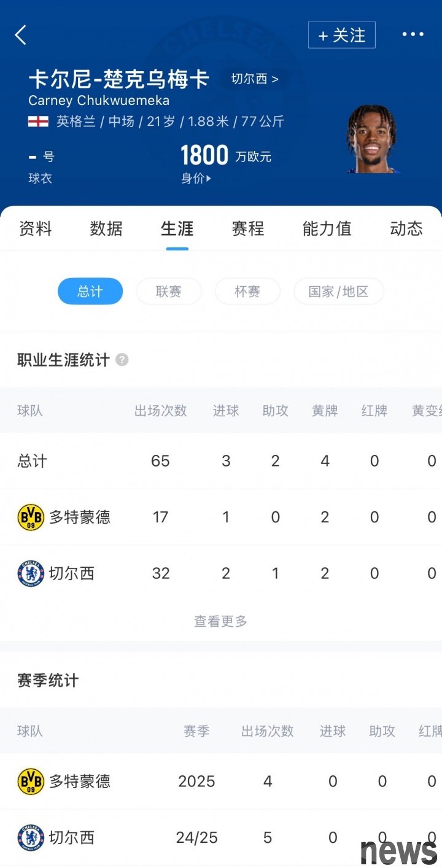Tap the Chelsea logo in career stats
442x868 pixels.
[x=31, y=573]
